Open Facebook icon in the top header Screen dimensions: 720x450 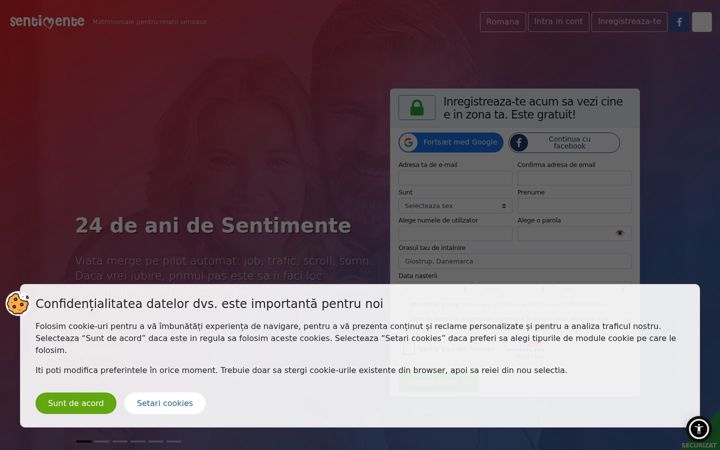pos(679,22)
